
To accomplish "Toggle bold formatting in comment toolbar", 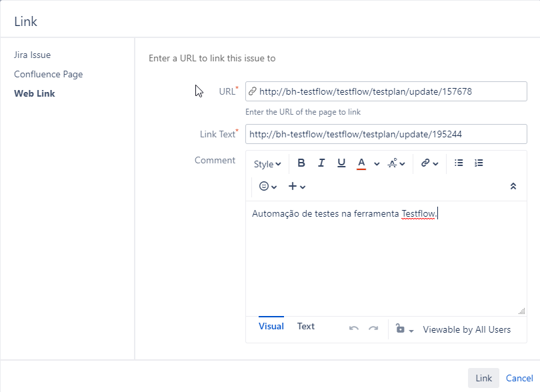I will click(301, 163).
